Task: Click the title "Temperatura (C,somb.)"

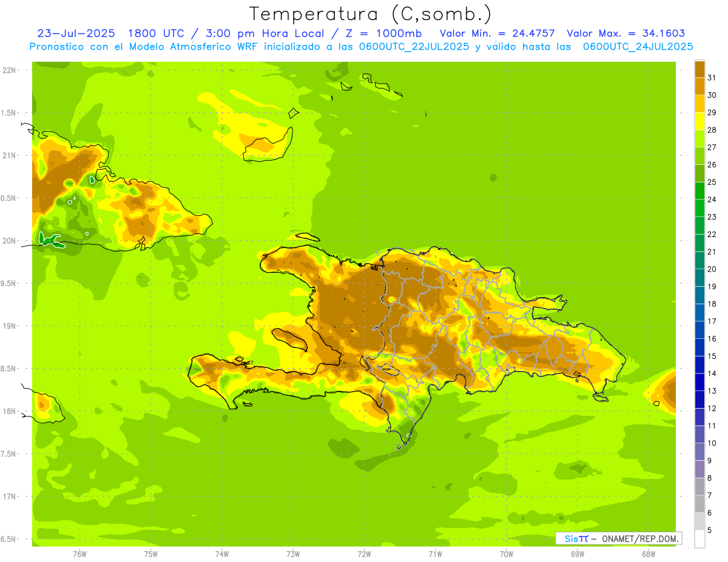Action: [371, 14]
